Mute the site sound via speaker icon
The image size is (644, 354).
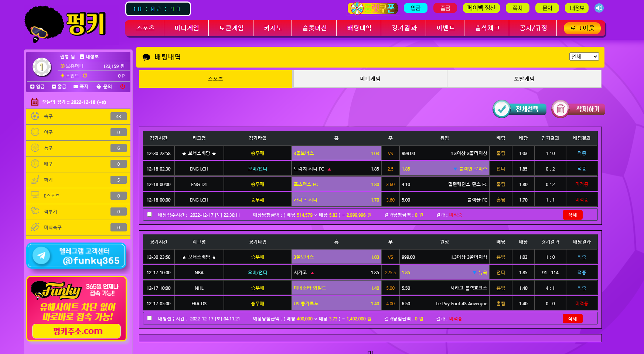[599, 8]
